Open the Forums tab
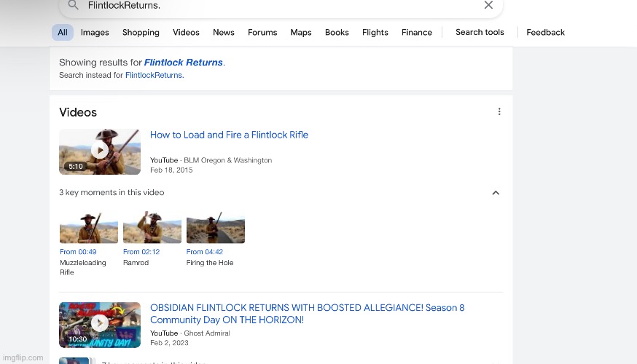The height and width of the screenshot is (364, 637). click(x=262, y=33)
